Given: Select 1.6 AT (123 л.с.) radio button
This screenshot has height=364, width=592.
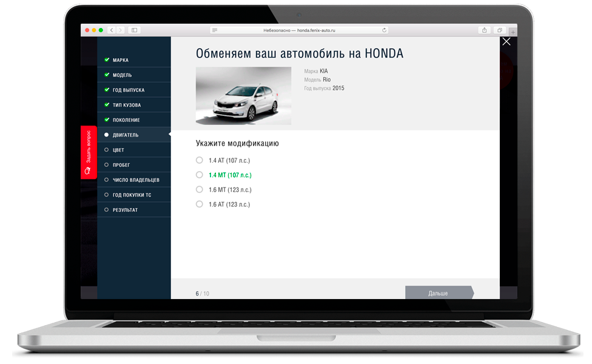Looking at the screenshot, I should pyautogui.click(x=200, y=204).
